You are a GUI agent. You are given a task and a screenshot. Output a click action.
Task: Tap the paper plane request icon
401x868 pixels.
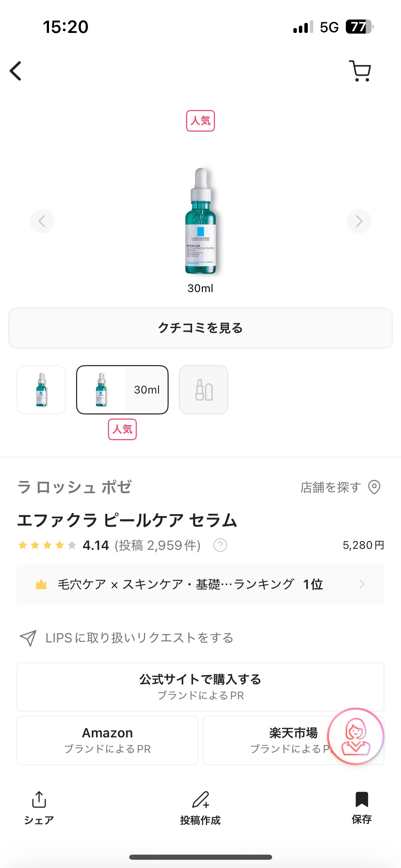click(x=28, y=638)
